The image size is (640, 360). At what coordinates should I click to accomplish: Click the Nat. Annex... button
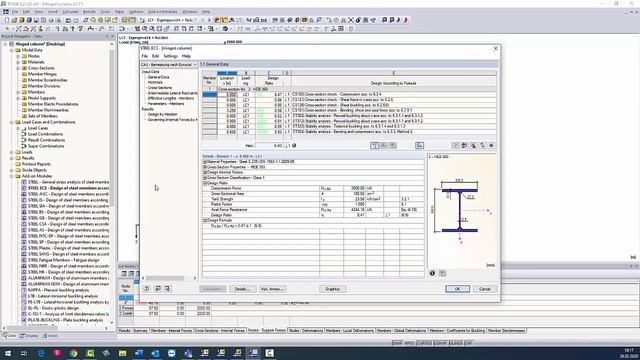pyautogui.click(x=272, y=289)
